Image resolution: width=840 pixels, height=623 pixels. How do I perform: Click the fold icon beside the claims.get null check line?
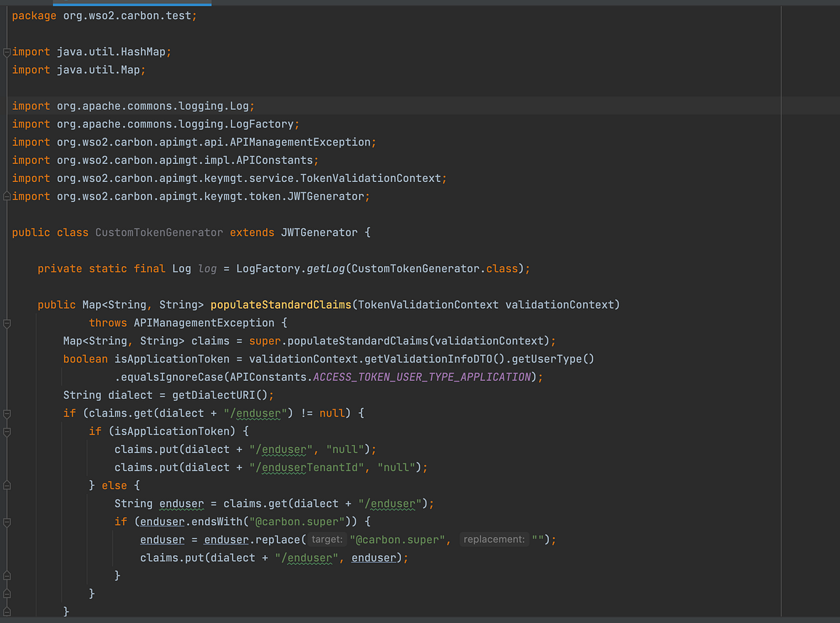tap(6, 413)
